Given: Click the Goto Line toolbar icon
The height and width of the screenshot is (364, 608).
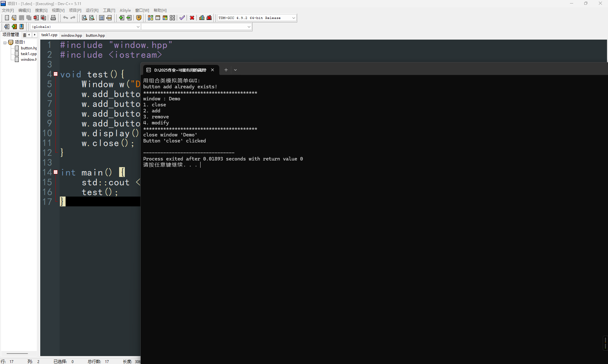Looking at the screenshot, I should [x=109, y=18].
